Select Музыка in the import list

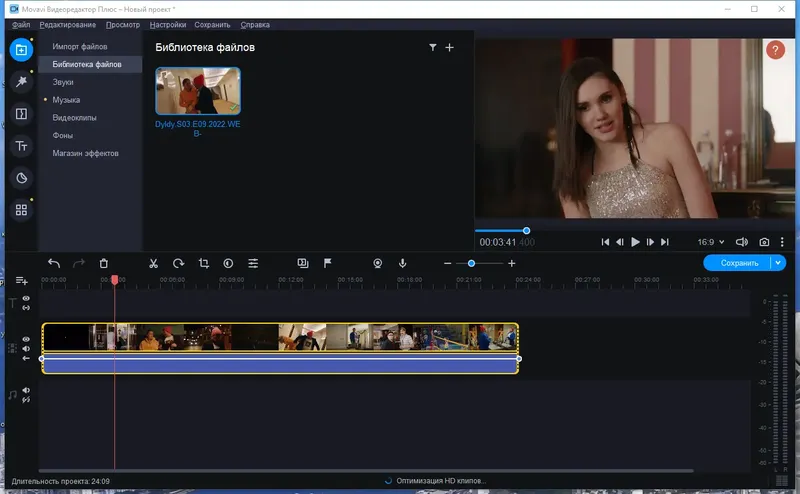click(x=66, y=100)
